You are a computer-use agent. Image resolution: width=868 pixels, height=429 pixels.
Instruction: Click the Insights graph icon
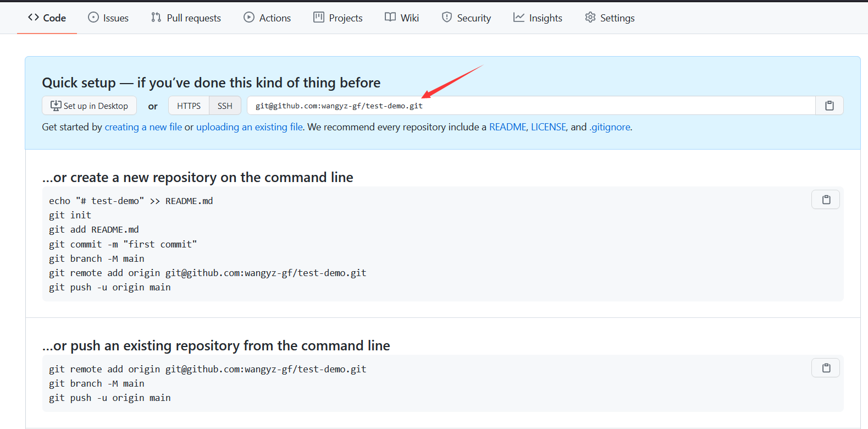(x=519, y=17)
